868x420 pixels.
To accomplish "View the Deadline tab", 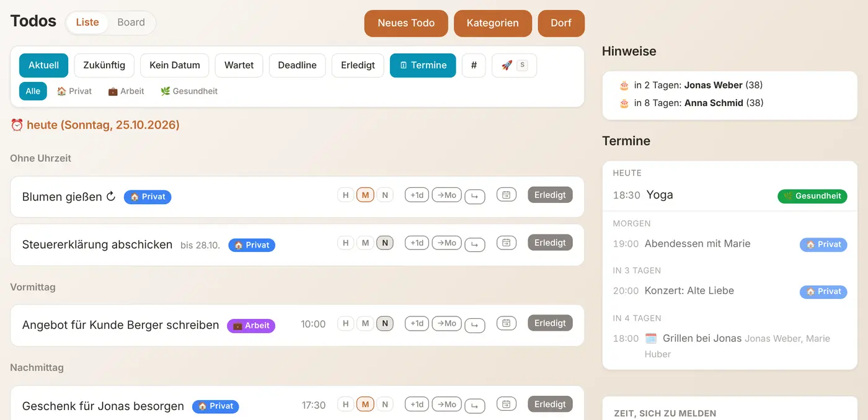I will click(x=298, y=65).
